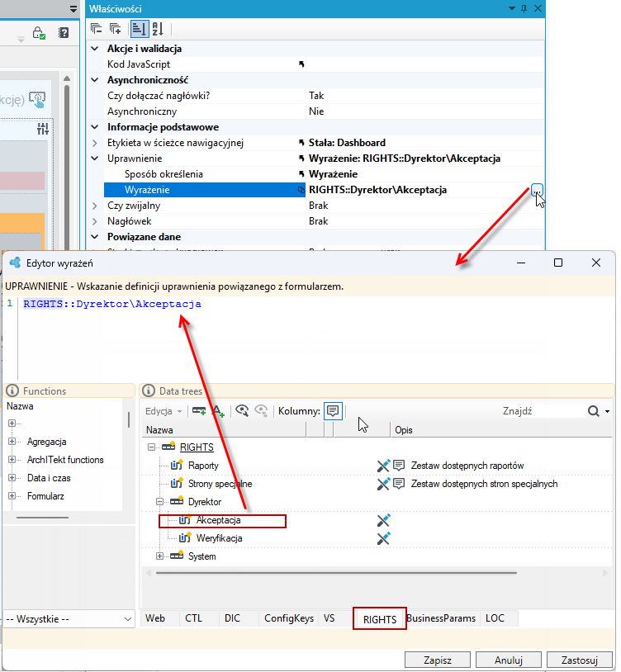The width and height of the screenshot is (621, 672).
Task: Click the sliders settings icon in left panel
Action: (x=43, y=129)
